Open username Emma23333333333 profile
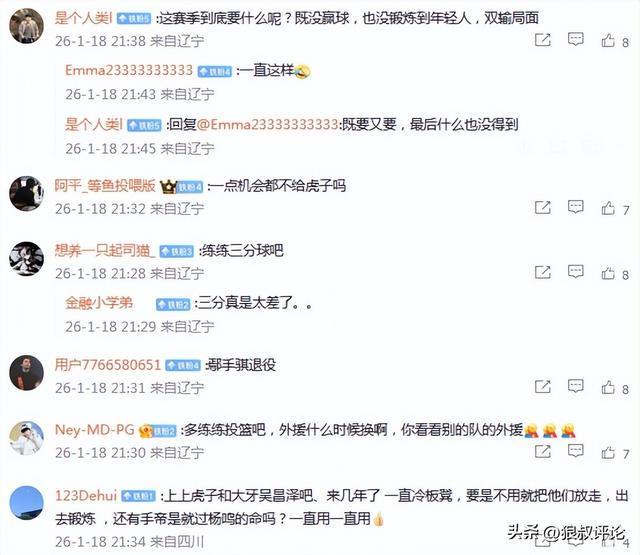This screenshot has width=640, height=555. 129,70
